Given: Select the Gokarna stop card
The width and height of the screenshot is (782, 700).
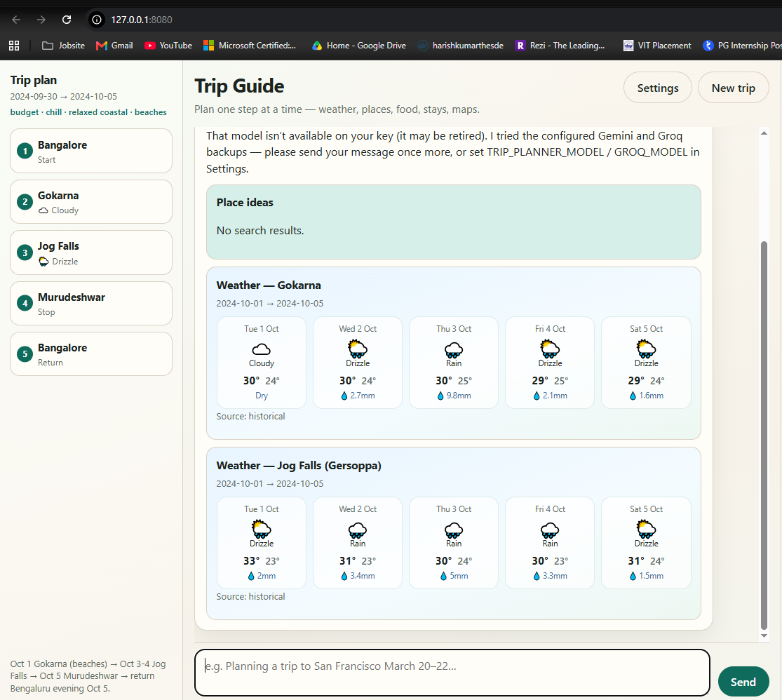Looking at the screenshot, I should (90, 201).
